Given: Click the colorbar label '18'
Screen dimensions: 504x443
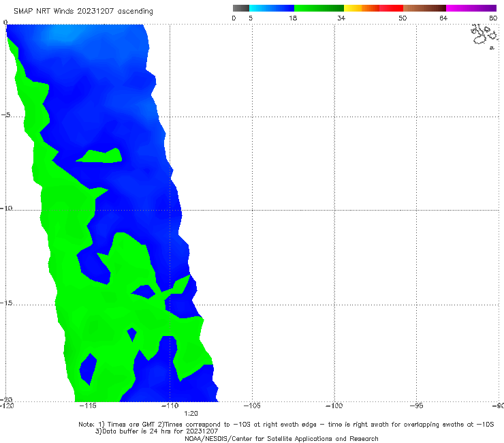Looking at the screenshot, I should click(293, 18).
